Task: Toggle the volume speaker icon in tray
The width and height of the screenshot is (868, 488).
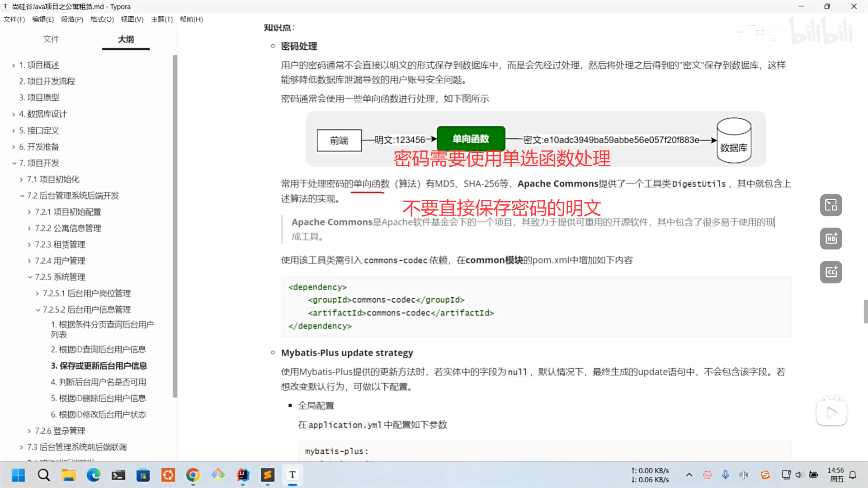Action: (799, 475)
